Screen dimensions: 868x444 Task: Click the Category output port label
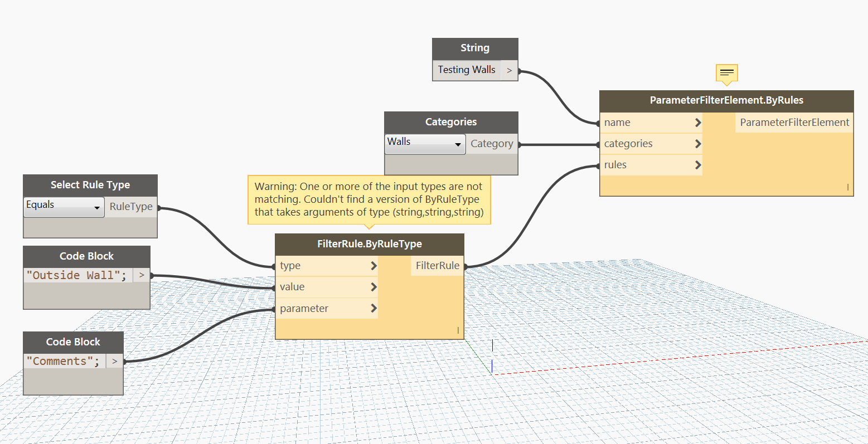491,144
